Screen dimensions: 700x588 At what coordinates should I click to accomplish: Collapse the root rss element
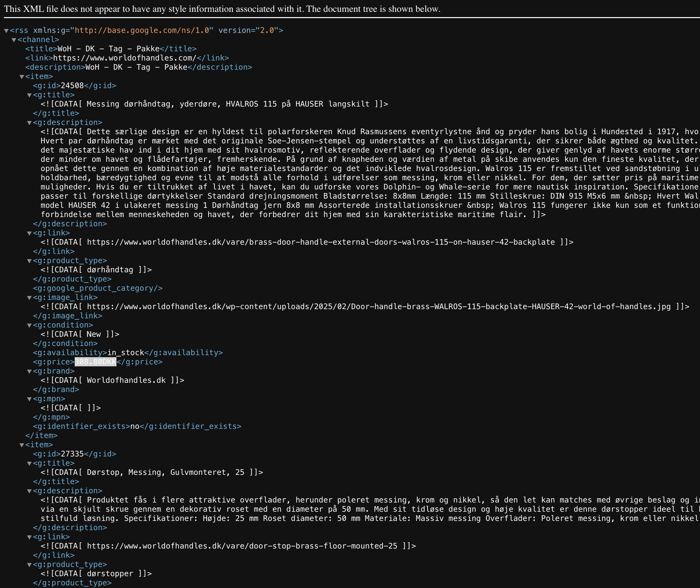click(x=6, y=31)
